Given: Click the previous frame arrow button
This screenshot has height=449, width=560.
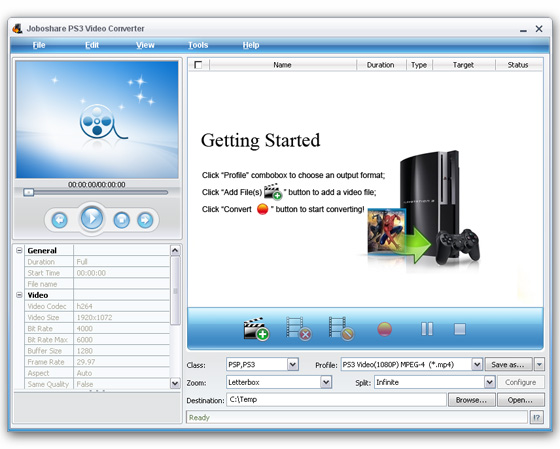Looking at the screenshot, I should point(59,220).
